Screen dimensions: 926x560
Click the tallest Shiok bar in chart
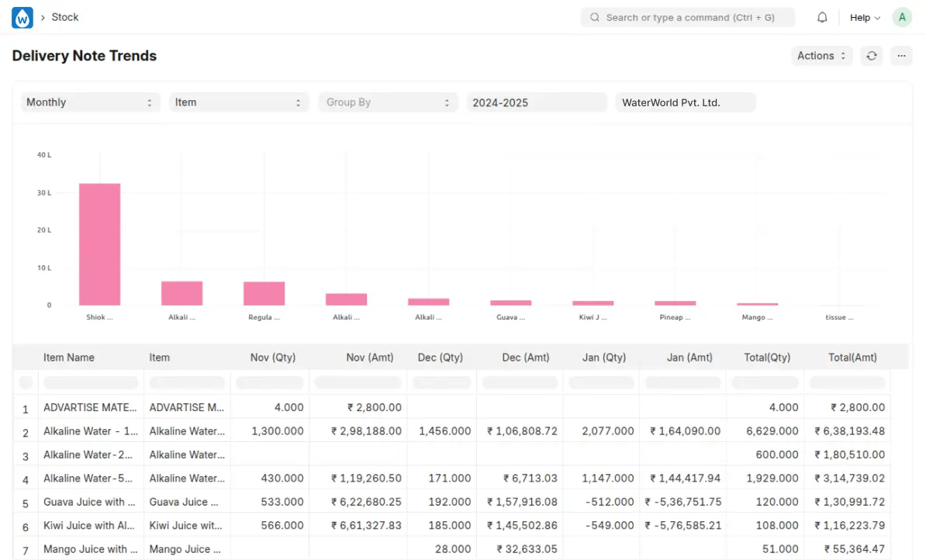coord(99,244)
